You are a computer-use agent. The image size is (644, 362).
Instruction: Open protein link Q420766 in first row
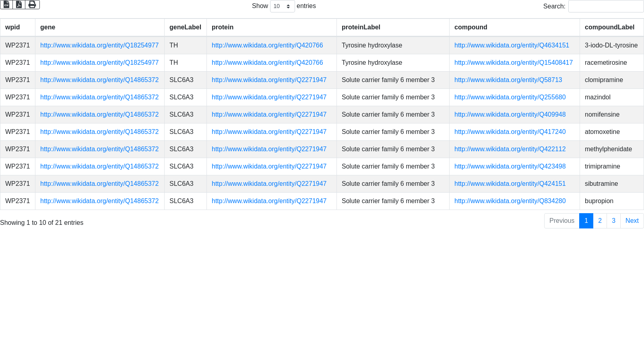point(267,45)
